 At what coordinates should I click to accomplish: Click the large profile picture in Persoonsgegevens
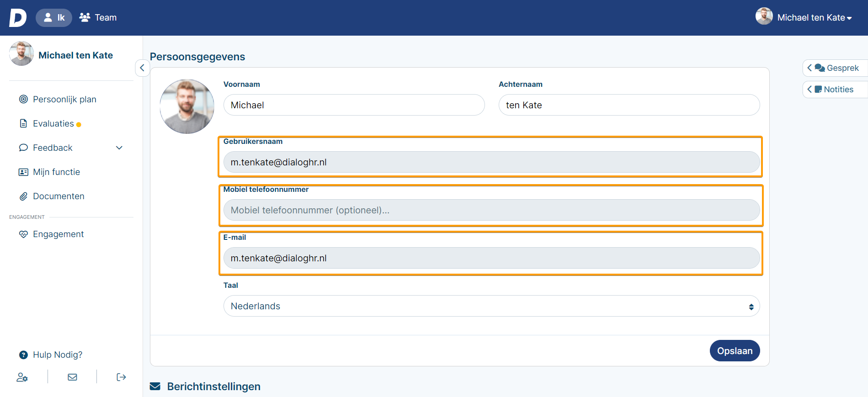pos(187,106)
